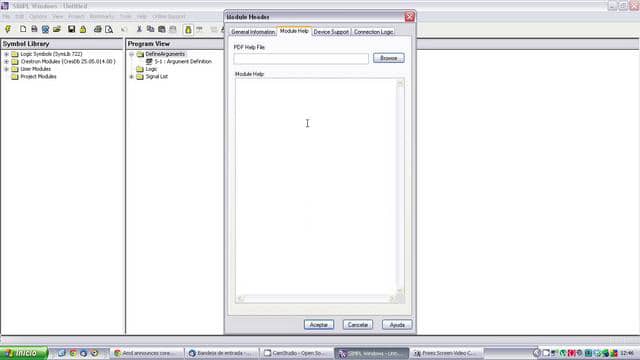Image resolution: width=640 pixels, height=360 pixels.
Task: Select the Logic folder in Program View
Action: 151,69
